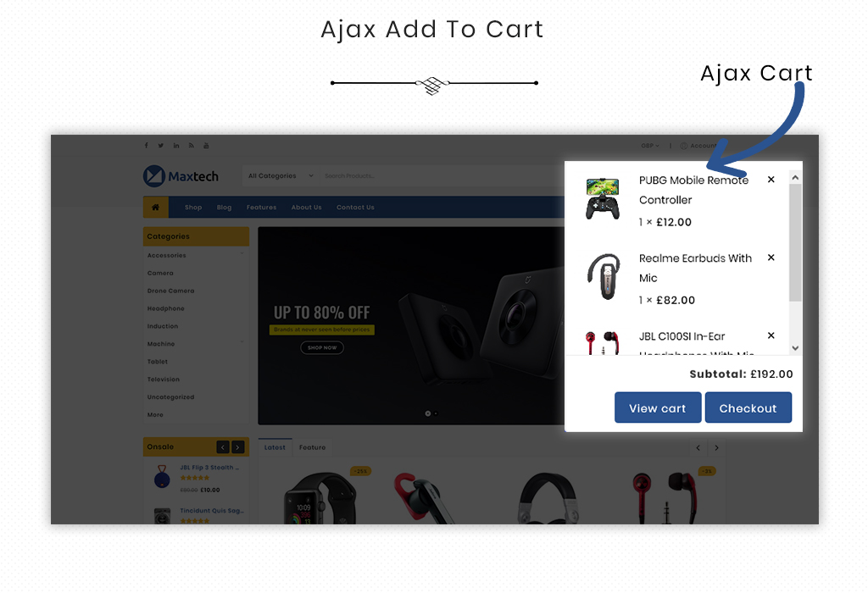Switch to the Feature products tab
868x593 pixels.
[x=312, y=447]
